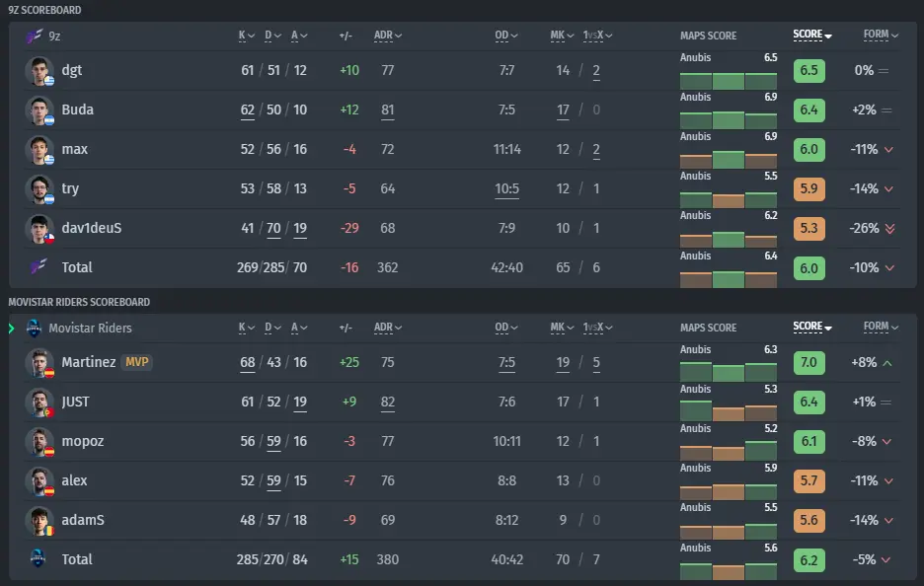
Task: Sort 9z scoreboard by FORM
Action: pos(881,35)
